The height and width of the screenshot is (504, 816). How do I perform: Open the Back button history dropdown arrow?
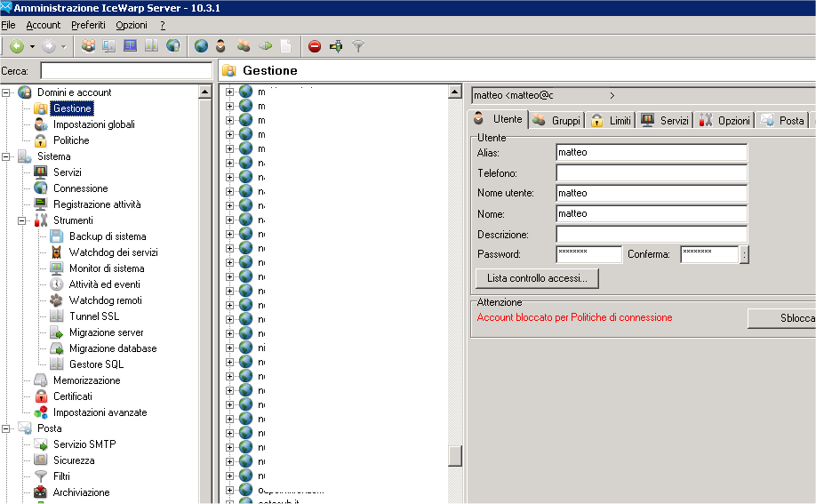coord(32,46)
